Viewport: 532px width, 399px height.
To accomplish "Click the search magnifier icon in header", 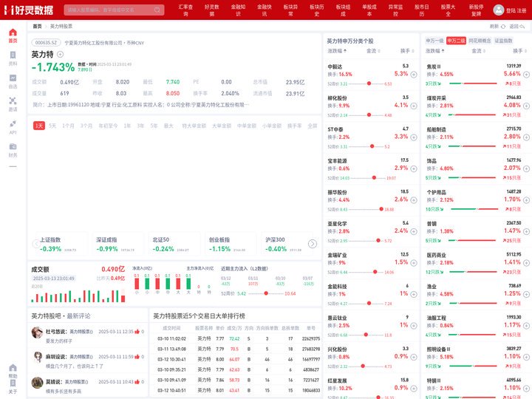I will [x=157, y=10].
